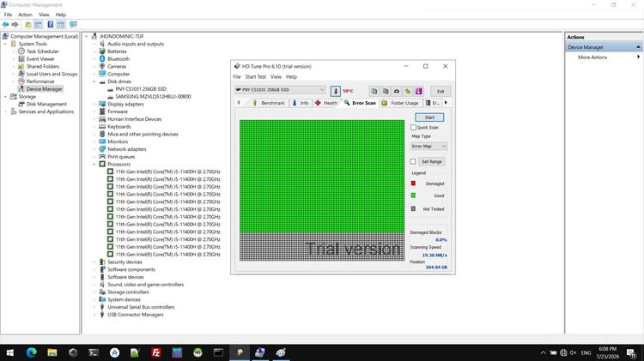
Task: Click the muted speaker icon in system tray
Action: [573, 352]
